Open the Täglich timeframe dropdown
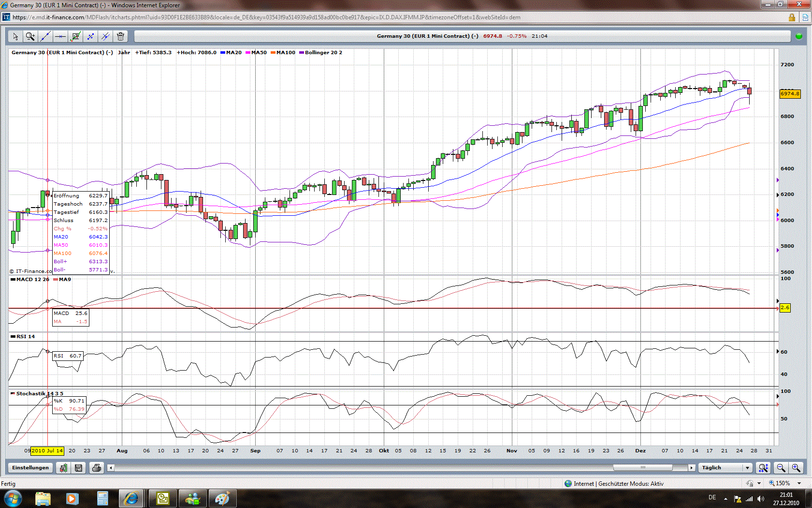 (748, 468)
